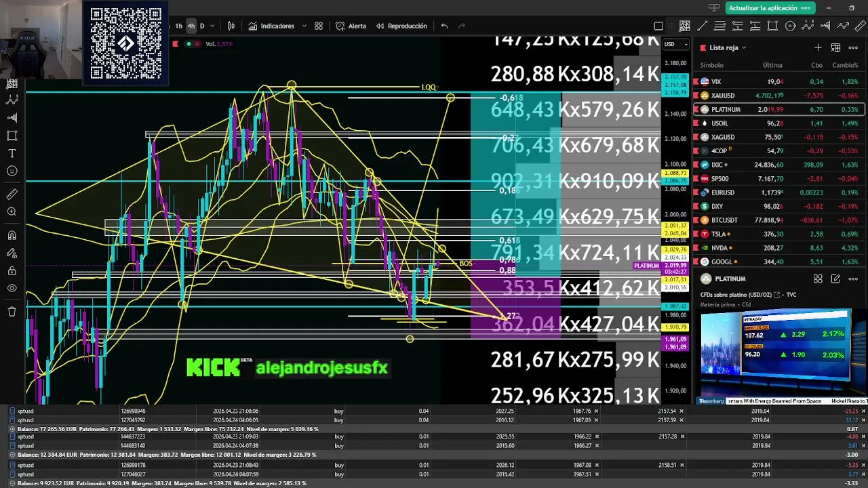Select the circle drawing tool in top toolbar
Image resolution: width=868 pixels, height=488 pixels.
[790, 26]
